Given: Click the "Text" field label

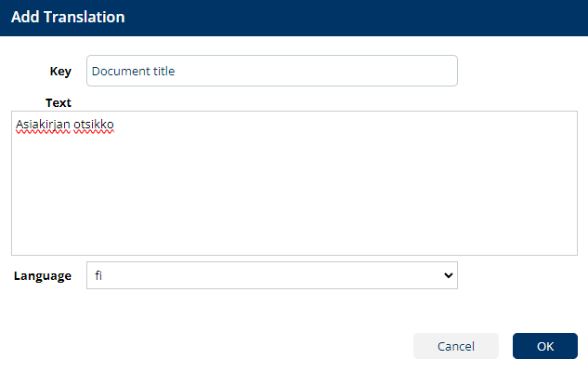Looking at the screenshot, I should coord(58,102).
